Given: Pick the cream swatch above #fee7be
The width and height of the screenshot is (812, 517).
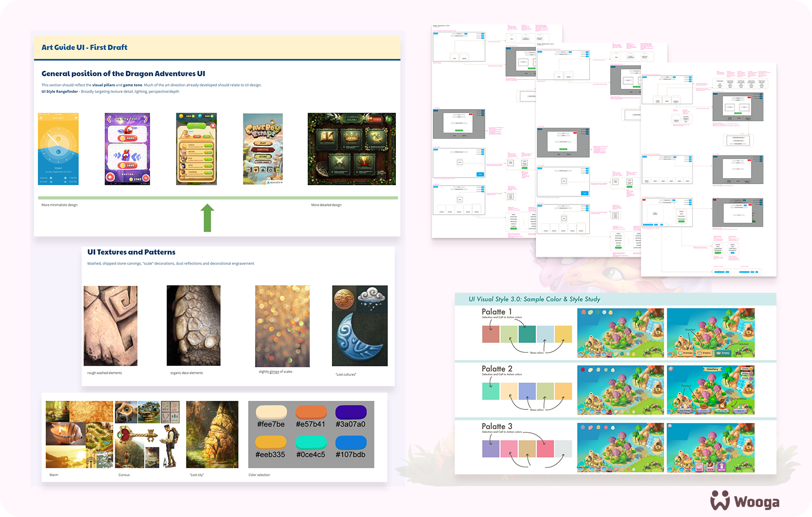Looking at the screenshot, I should (271, 412).
